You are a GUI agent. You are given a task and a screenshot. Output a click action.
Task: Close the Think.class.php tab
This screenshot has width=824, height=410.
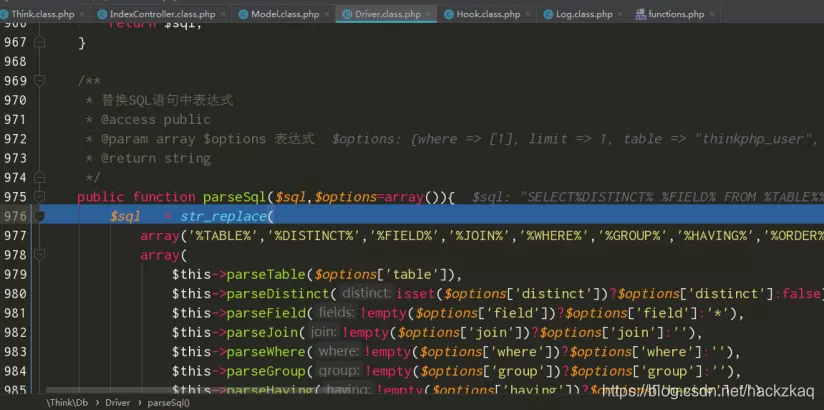tap(82, 15)
